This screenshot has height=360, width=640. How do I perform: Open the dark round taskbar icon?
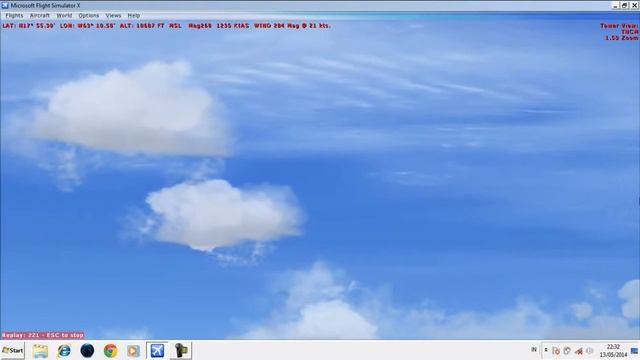pos(87,351)
